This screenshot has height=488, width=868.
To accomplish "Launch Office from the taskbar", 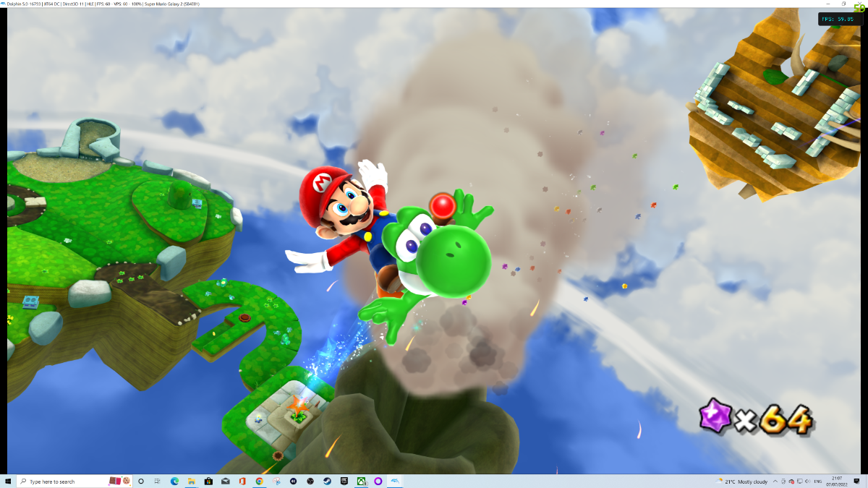I will (242, 481).
